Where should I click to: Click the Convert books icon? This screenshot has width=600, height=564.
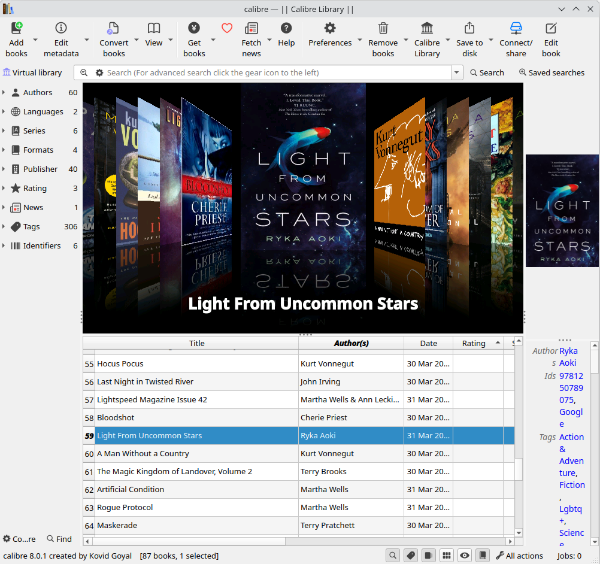point(114,29)
